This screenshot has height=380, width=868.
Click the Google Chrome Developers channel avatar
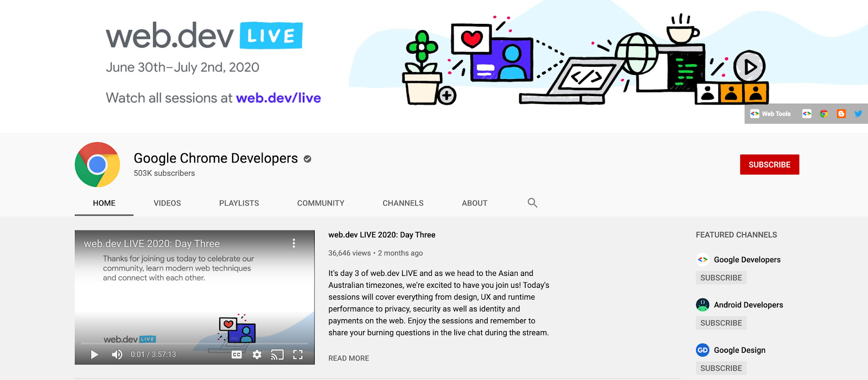[98, 165]
